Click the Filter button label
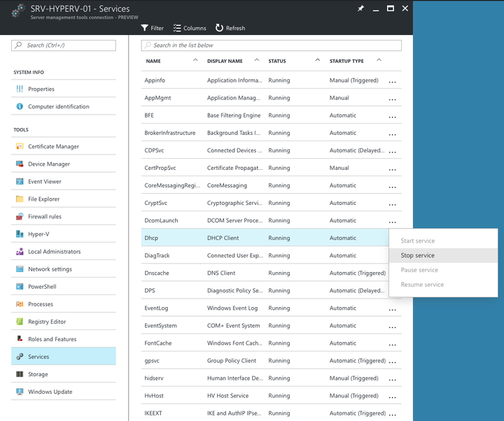Screen dimensions: 504x421 [157, 28]
